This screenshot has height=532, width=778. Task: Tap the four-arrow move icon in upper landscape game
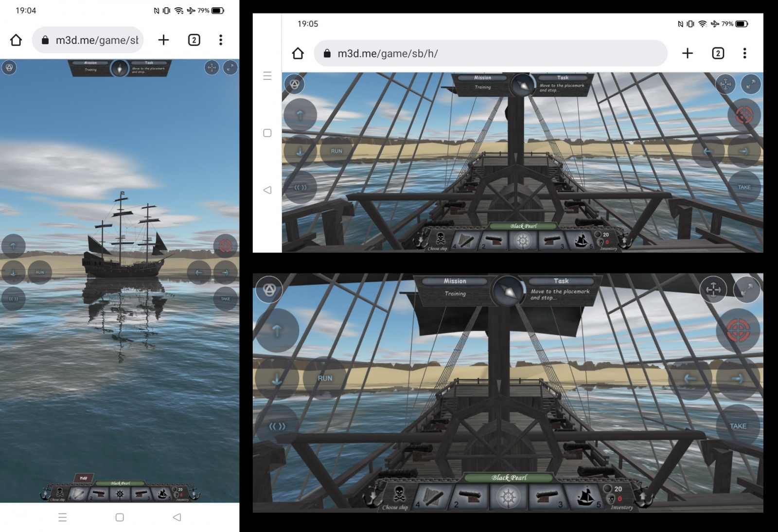725,84
